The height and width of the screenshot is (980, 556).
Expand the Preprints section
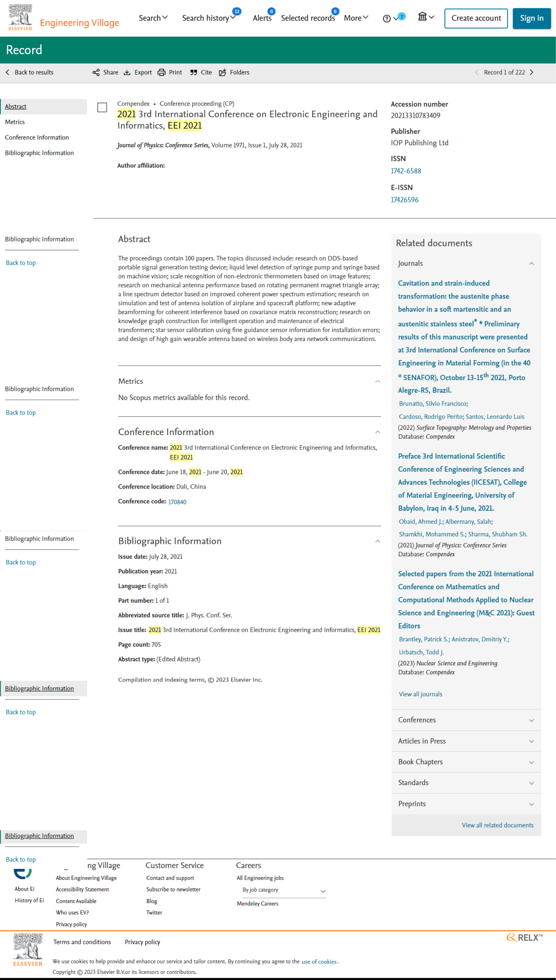pos(466,804)
